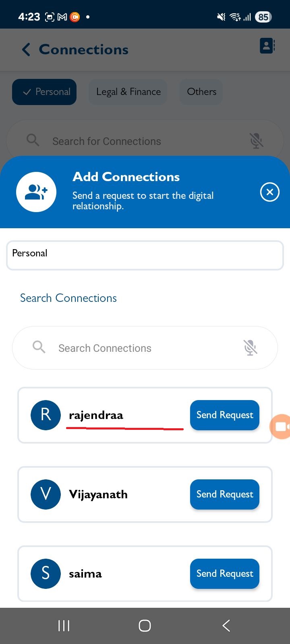The height and width of the screenshot is (644, 290).
Task: Open the contacts book icon
Action: click(x=267, y=46)
